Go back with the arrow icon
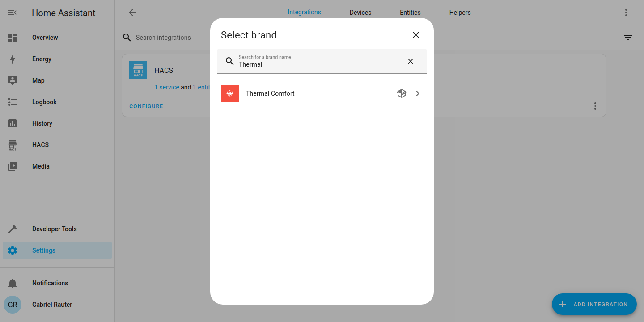644x322 pixels. coord(132,13)
